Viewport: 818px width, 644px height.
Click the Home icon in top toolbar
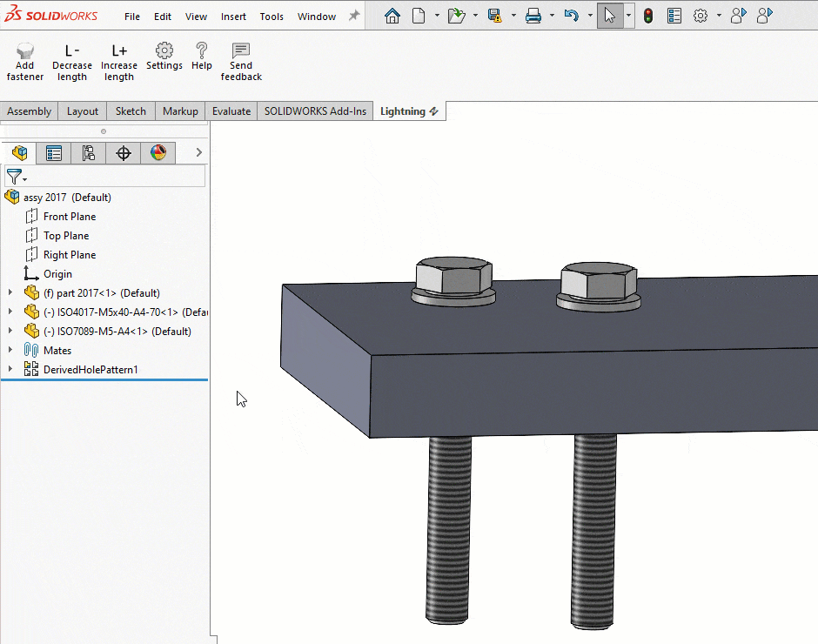pos(392,16)
